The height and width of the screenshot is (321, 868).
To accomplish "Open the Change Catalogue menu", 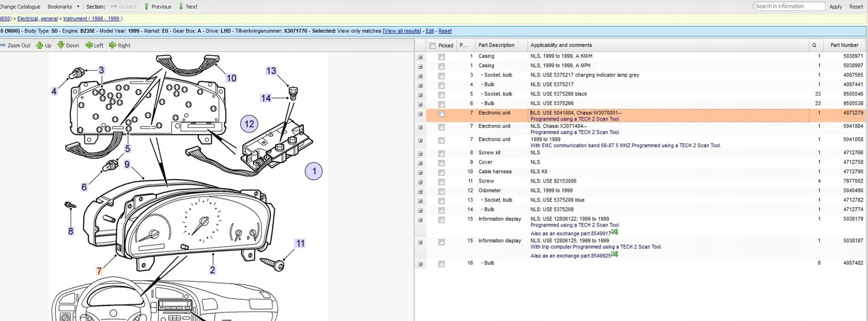I will point(20,7).
